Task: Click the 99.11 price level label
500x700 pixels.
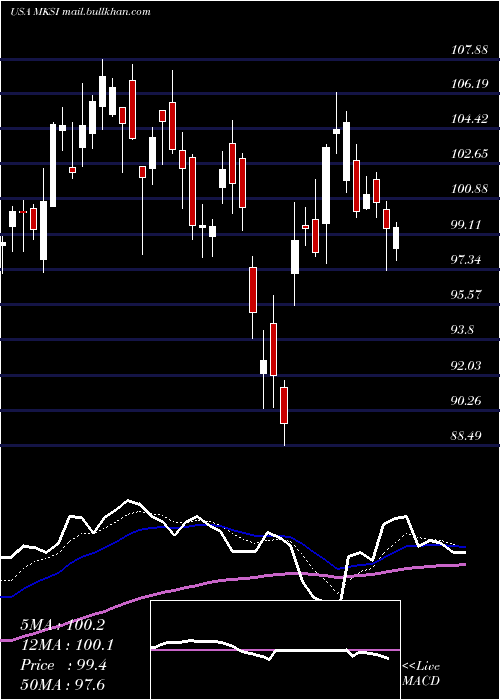Action: point(467,225)
